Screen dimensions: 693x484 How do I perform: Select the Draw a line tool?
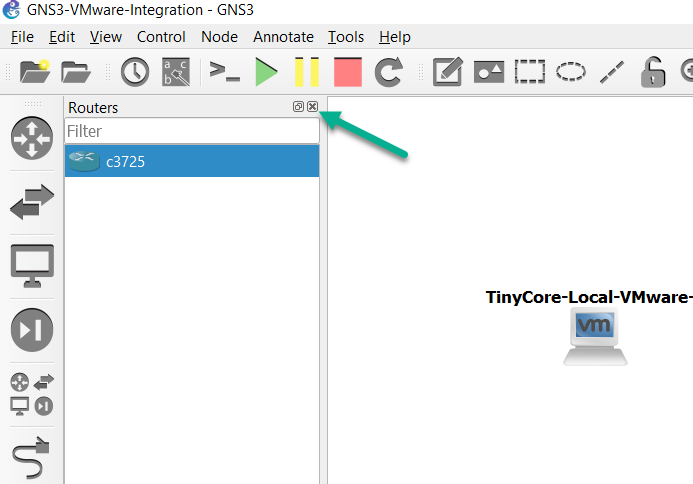[x=612, y=72]
